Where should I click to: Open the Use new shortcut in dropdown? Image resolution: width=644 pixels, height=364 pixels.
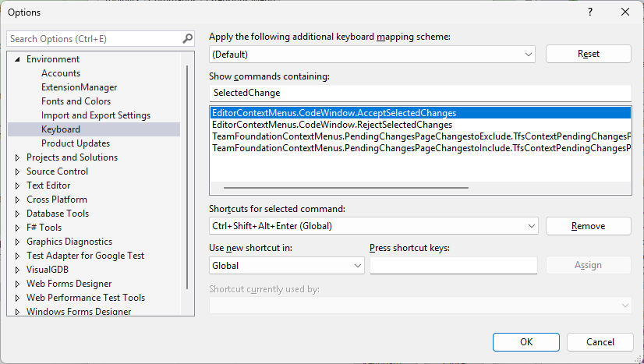[357, 266]
